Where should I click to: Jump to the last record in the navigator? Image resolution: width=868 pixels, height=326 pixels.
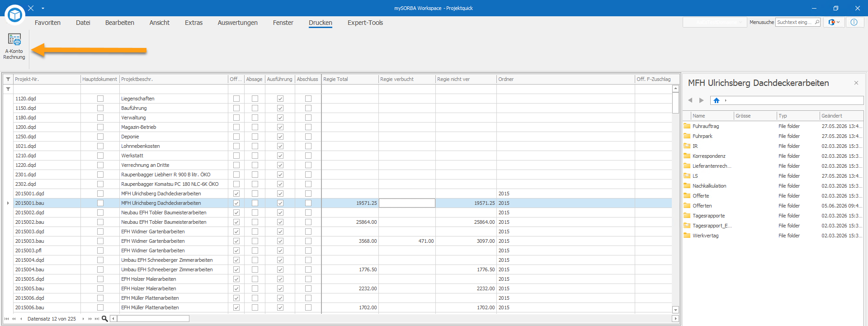(x=97, y=319)
